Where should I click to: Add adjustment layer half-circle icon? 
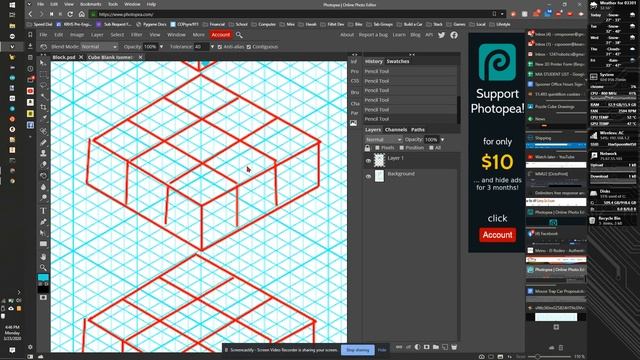click(x=417, y=347)
